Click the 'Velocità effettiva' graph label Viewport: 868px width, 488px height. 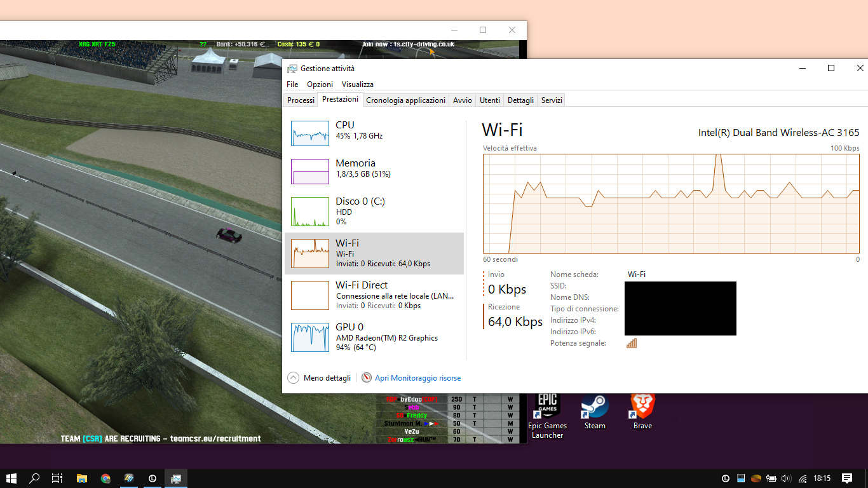510,148
